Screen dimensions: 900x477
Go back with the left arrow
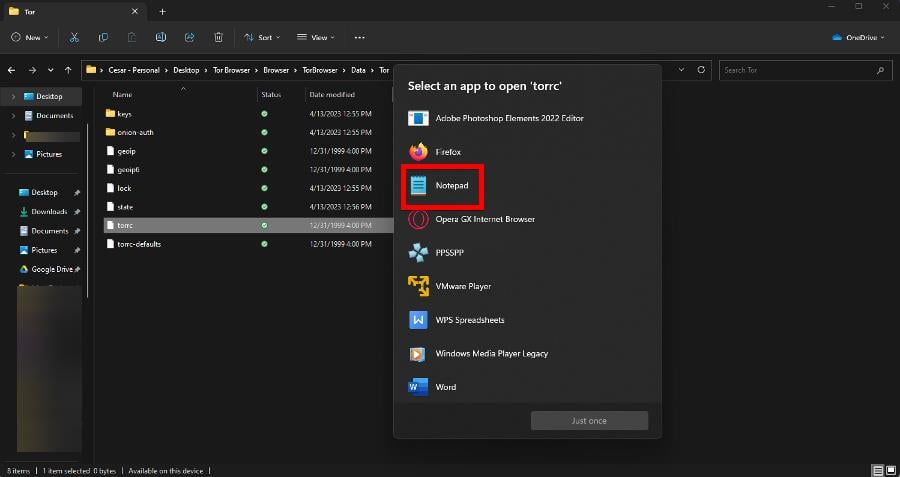pos(11,70)
